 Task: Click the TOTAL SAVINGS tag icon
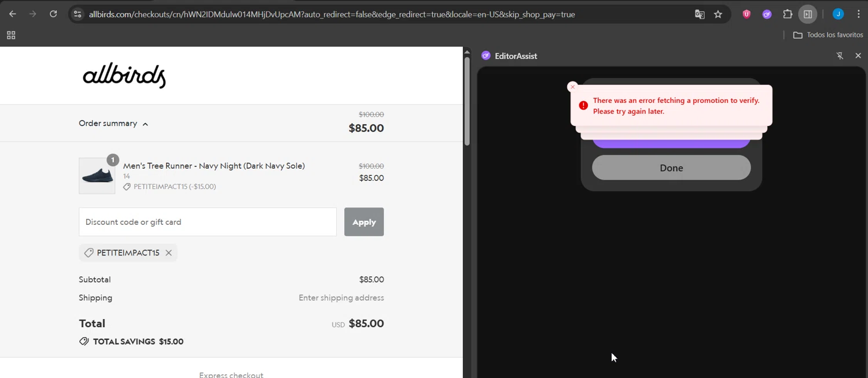point(84,342)
